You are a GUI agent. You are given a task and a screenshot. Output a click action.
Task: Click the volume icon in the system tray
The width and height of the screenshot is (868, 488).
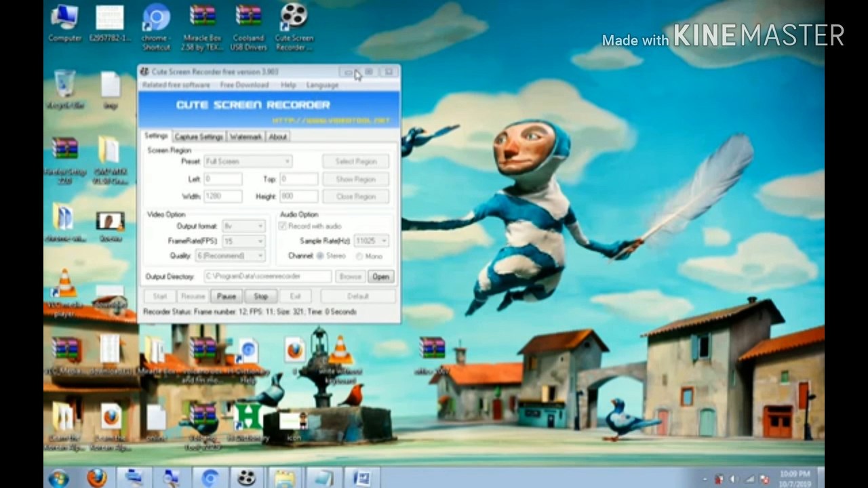click(x=734, y=480)
